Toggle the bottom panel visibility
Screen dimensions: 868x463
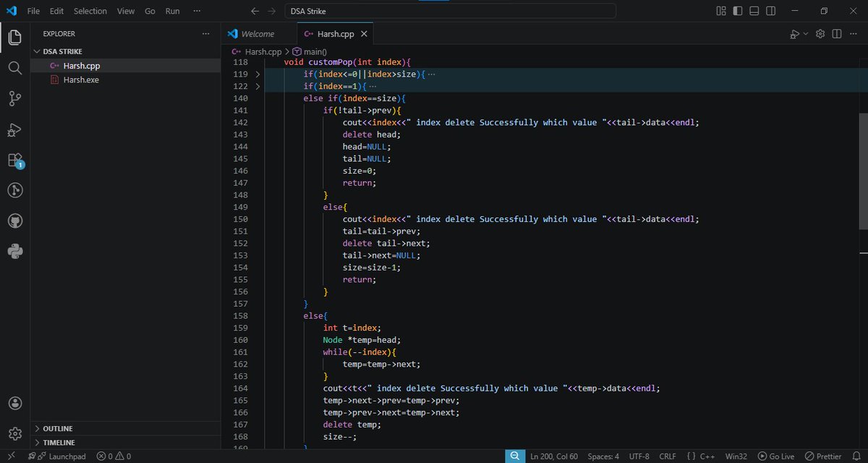(x=754, y=11)
